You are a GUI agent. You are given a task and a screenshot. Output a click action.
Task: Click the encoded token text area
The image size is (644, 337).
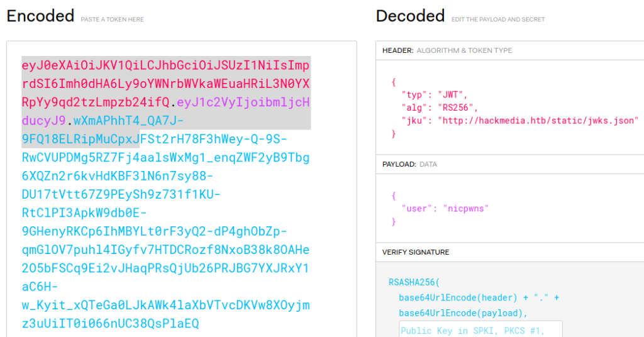point(182,189)
